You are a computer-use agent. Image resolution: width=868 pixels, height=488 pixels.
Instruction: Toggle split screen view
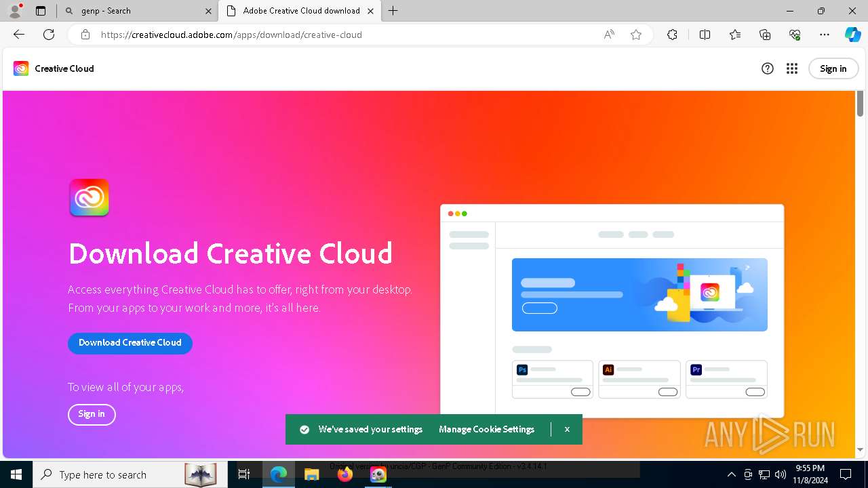(x=705, y=35)
